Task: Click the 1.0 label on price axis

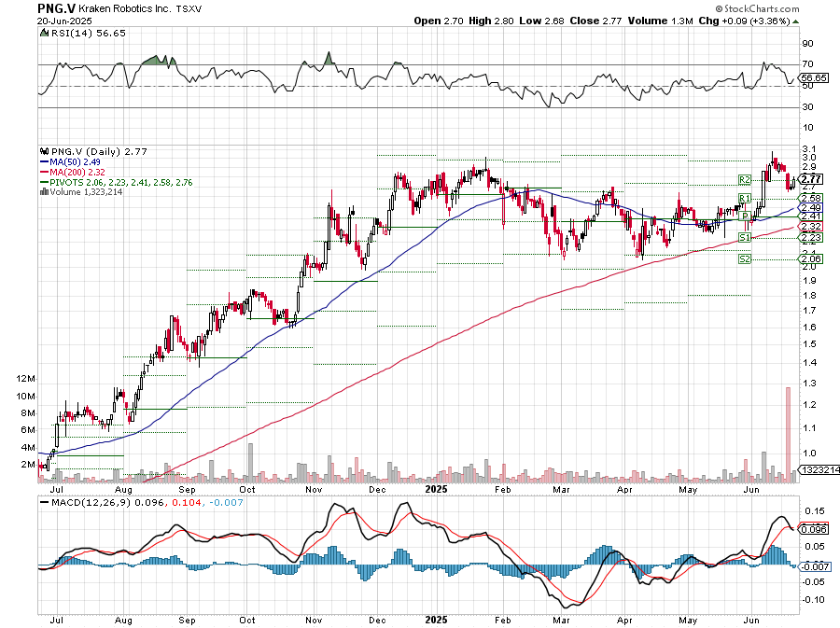Action: 809,453
